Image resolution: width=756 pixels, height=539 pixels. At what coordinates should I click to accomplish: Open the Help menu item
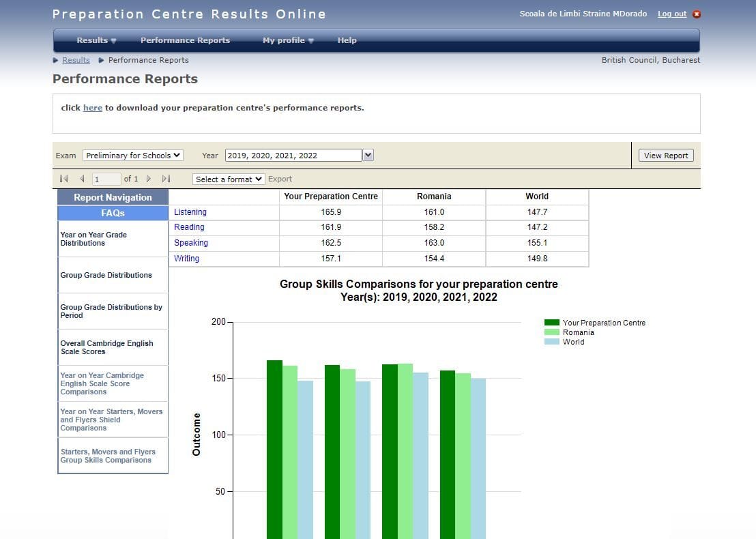[347, 40]
